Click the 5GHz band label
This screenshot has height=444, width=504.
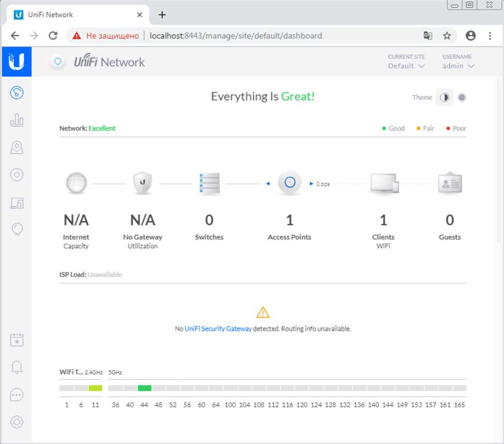pyautogui.click(x=115, y=373)
